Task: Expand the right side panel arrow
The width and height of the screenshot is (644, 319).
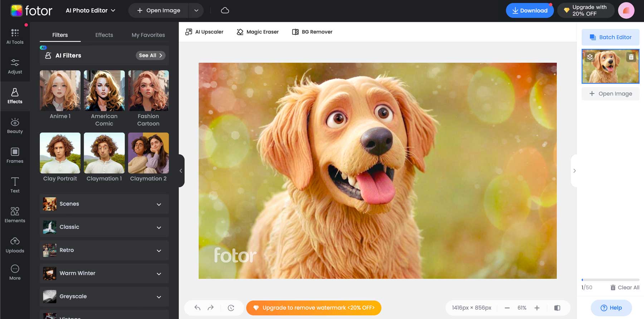Action: [x=574, y=171]
